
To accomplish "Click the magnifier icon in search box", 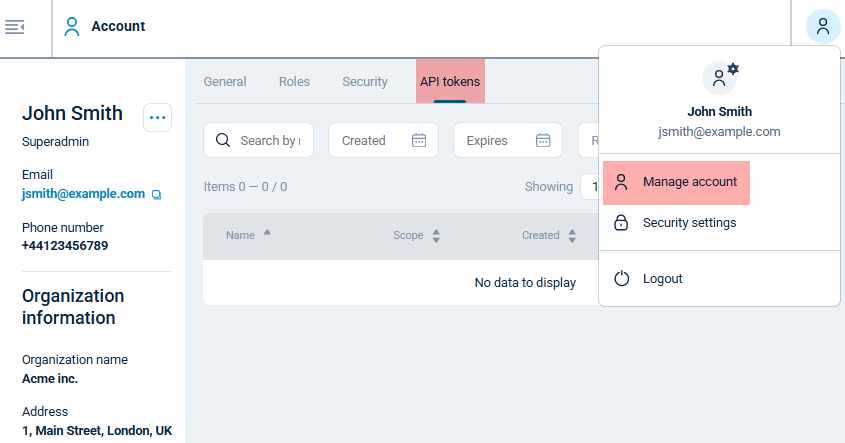I will (x=223, y=140).
